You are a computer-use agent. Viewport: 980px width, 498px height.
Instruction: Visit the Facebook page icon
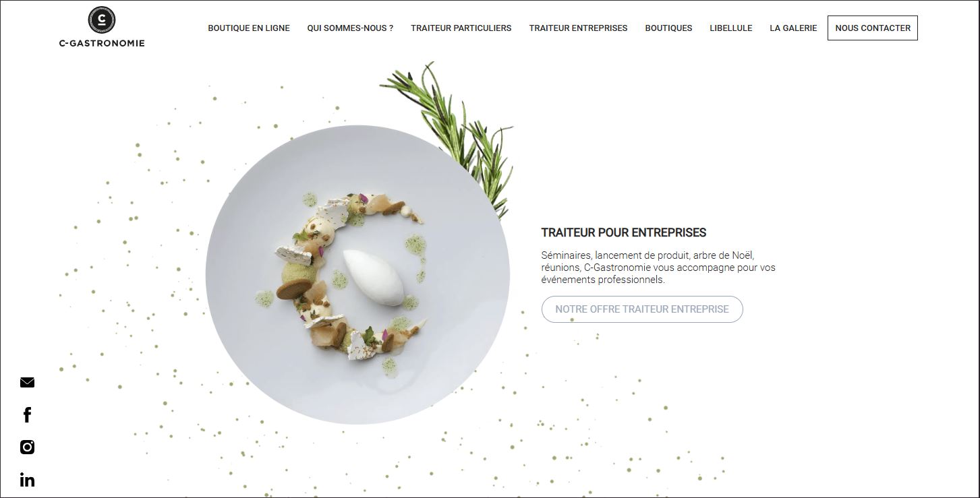click(x=27, y=415)
